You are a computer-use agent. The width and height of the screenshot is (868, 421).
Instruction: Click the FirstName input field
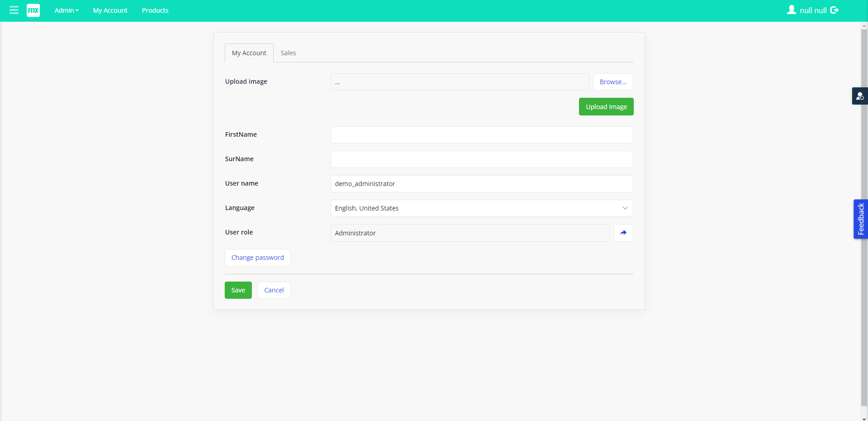[x=482, y=134]
